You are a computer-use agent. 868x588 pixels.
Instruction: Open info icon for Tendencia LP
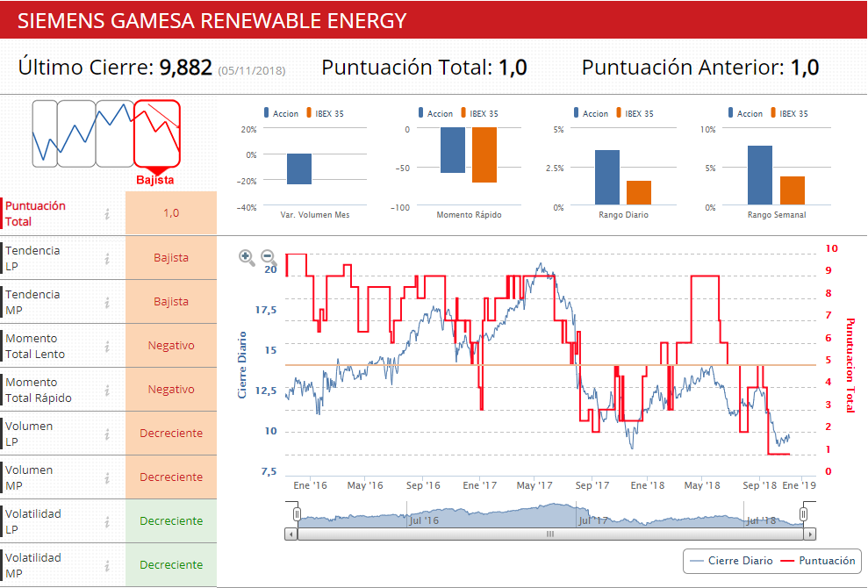(107, 258)
